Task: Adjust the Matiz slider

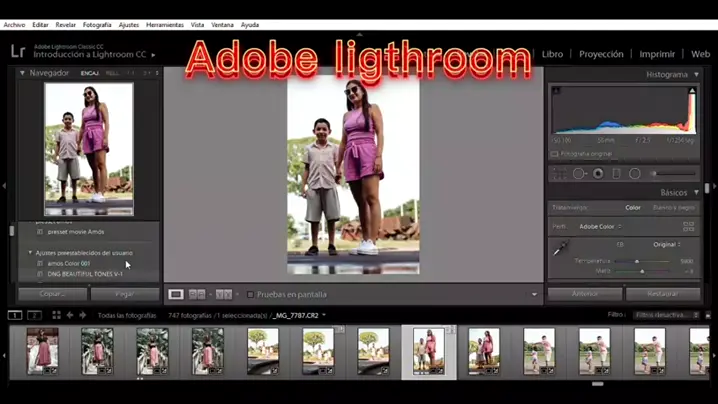Action: (x=642, y=271)
